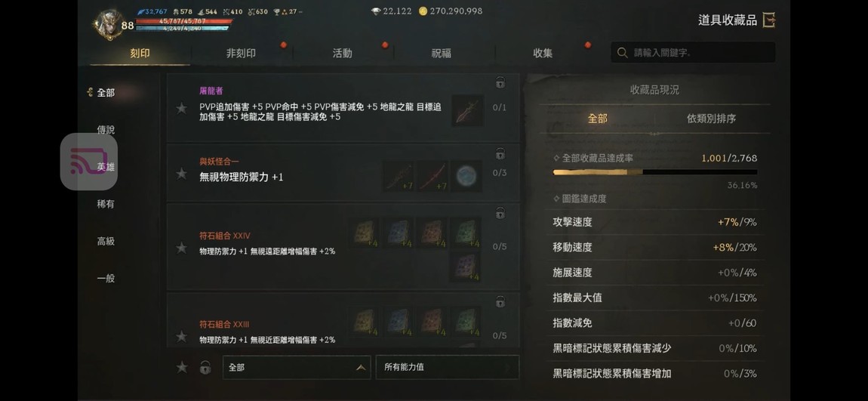Toggle the lock on 與妖怪合一 entry
Screen dimensions: 868x401
coord(500,153)
